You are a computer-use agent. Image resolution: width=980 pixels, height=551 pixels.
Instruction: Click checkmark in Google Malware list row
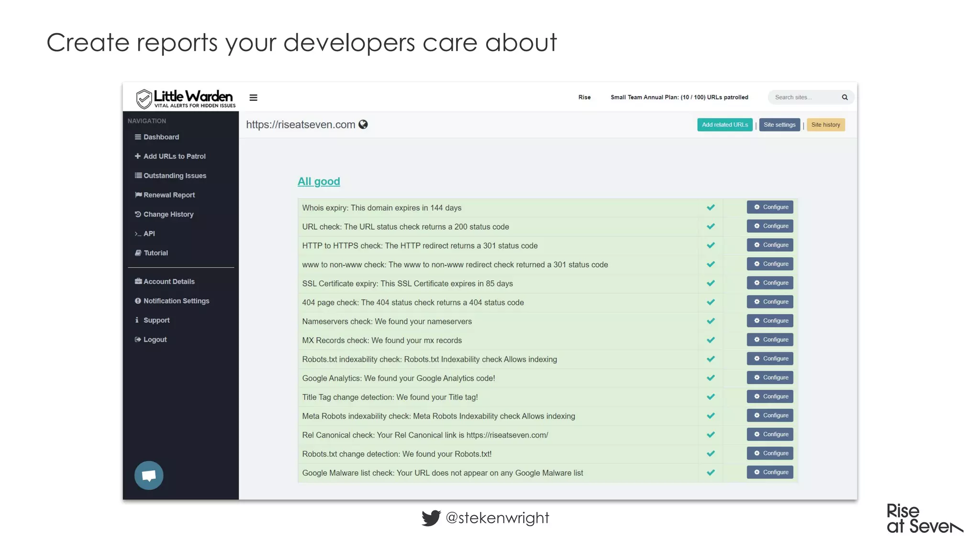711,473
